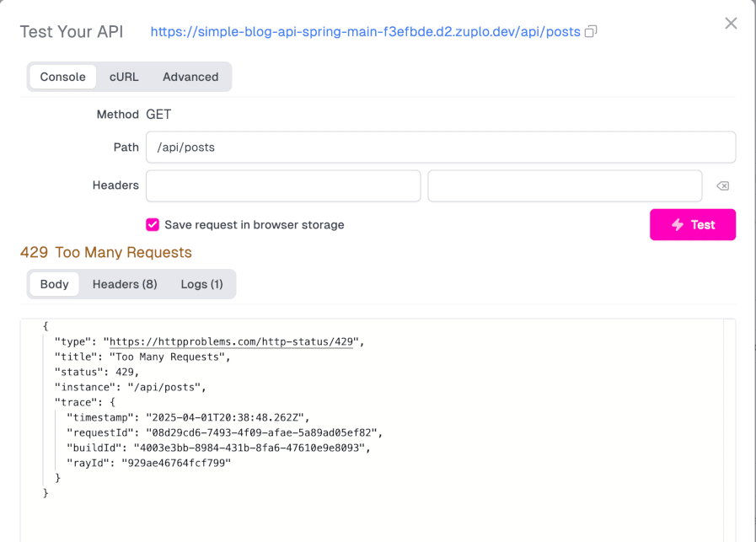Select the Advanced tab

point(190,77)
